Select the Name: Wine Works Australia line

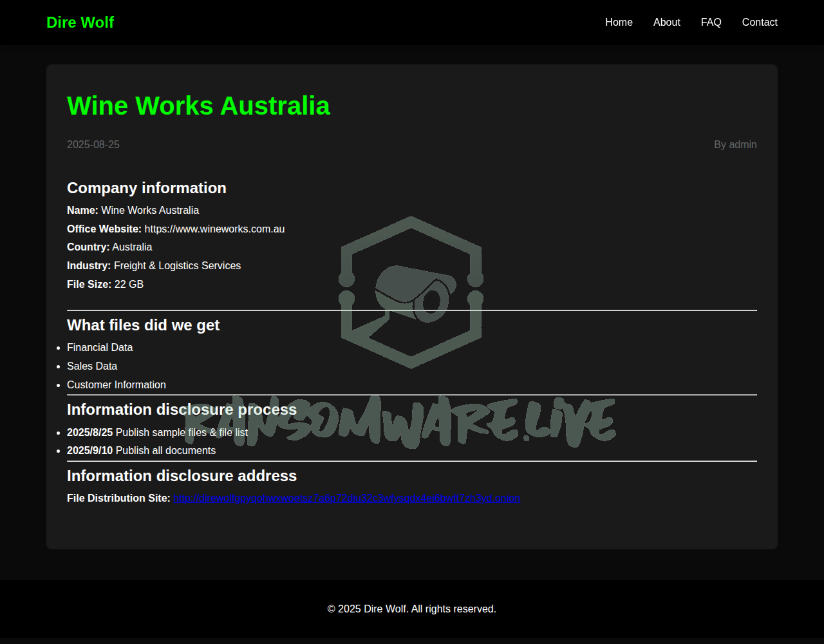(133, 211)
